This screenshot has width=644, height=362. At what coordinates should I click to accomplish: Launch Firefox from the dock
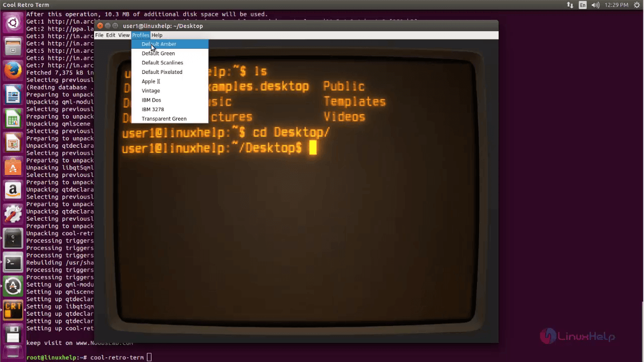[x=13, y=71]
